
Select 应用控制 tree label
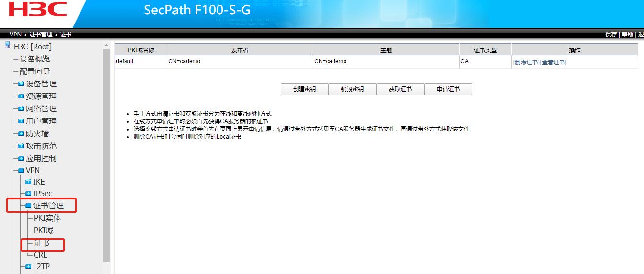coord(41,158)
